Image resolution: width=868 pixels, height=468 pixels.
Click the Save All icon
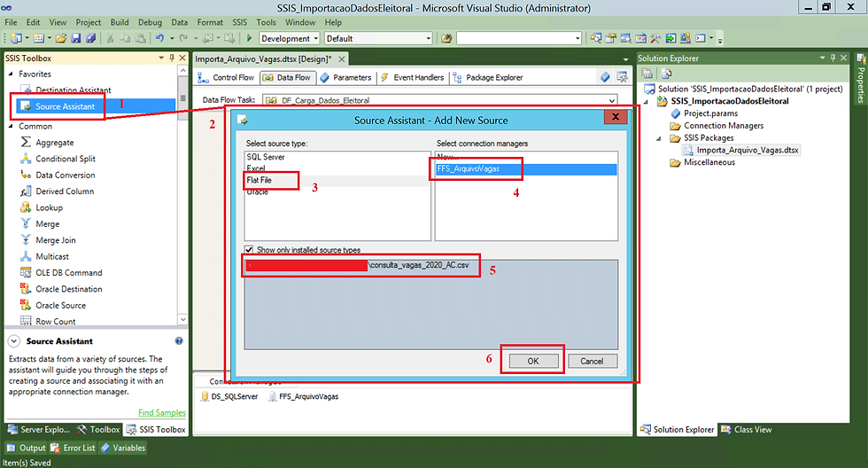coord(90,38)
